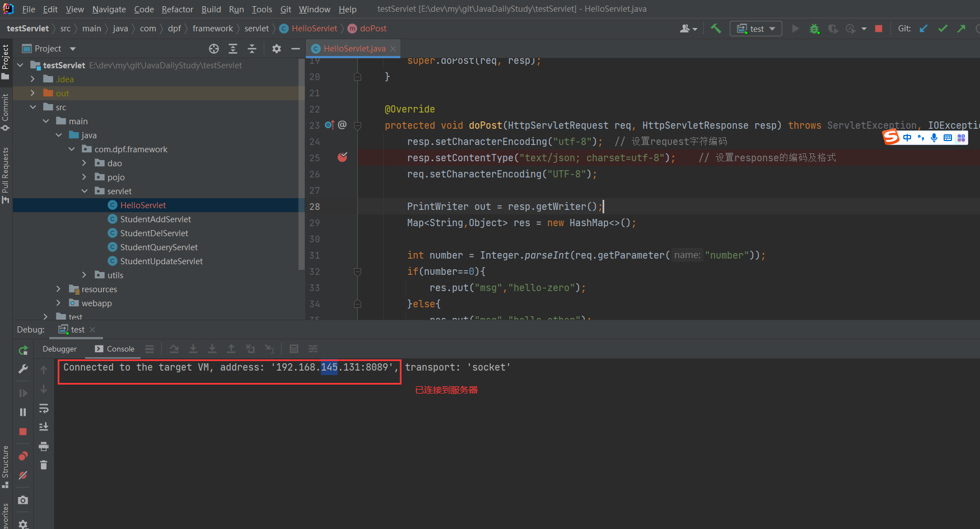Open the Refactor menu
This screenshot has height=529, width=980.
click(177, 9)
